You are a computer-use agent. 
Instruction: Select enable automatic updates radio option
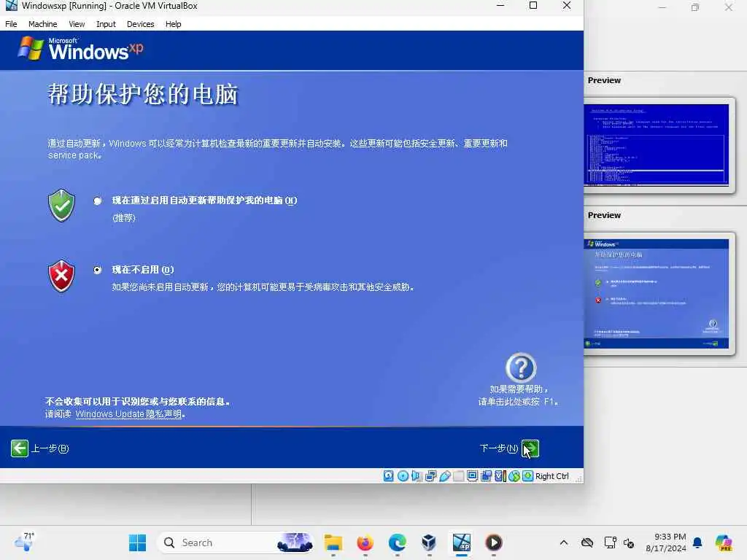98,201
